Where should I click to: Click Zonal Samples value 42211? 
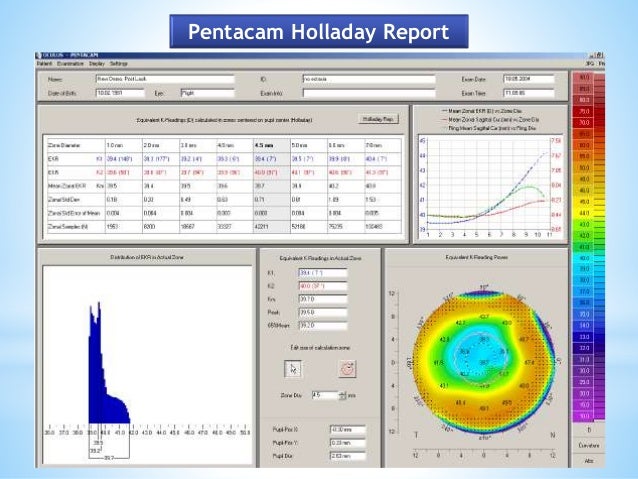(261, 227)
